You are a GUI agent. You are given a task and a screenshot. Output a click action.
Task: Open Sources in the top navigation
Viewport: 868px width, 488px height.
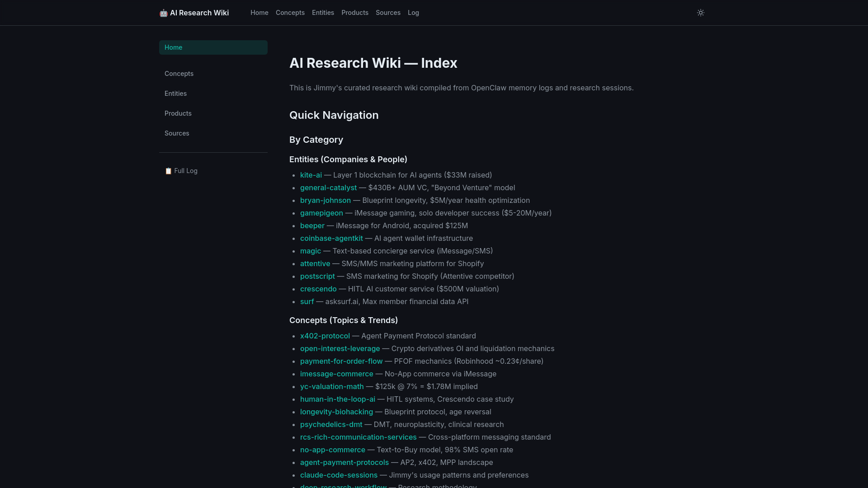pos(388,13)
